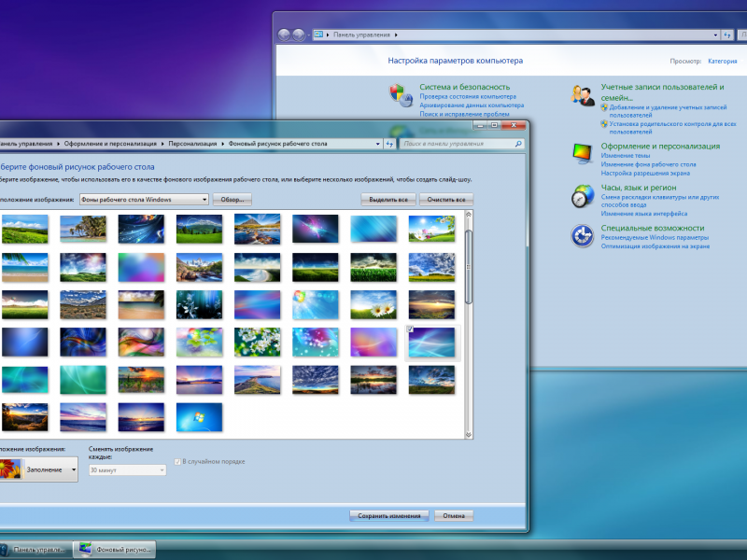Screen dimensions: 747x560
Task: Click the shield beside Добавление и удаление учетных записей
Action: click(604, 107)
